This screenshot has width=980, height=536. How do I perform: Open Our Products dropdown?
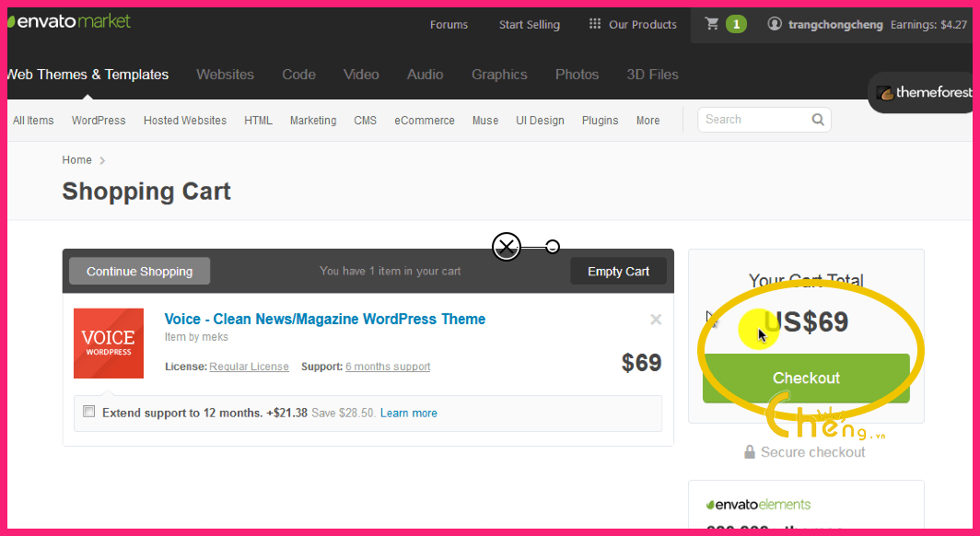click(x=633, y=24)
